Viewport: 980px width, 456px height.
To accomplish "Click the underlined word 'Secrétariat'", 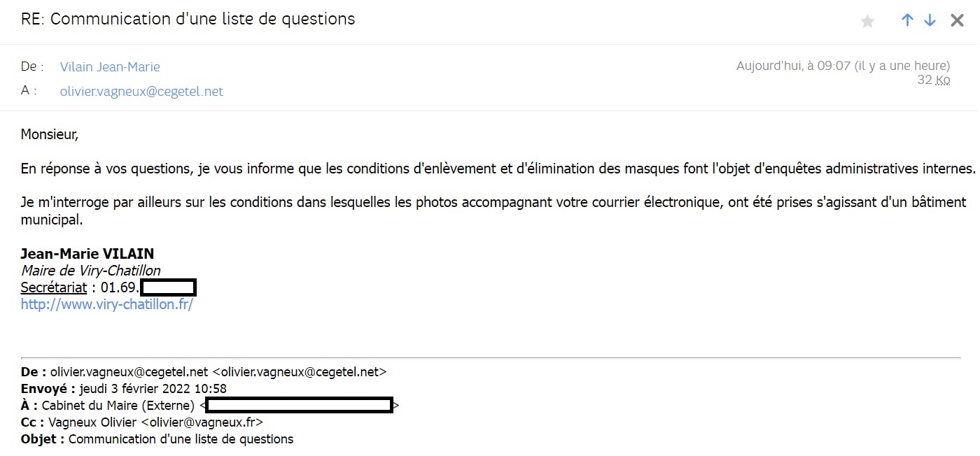I will [x=54, y=287].
